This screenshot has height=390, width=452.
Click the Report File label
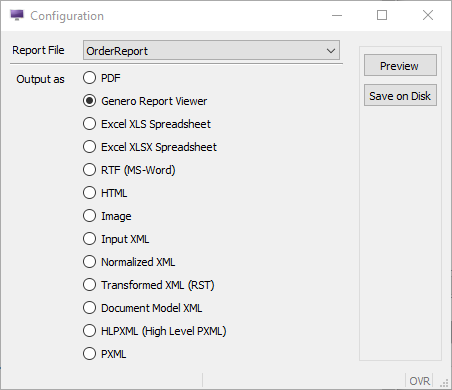click(38, 50)
